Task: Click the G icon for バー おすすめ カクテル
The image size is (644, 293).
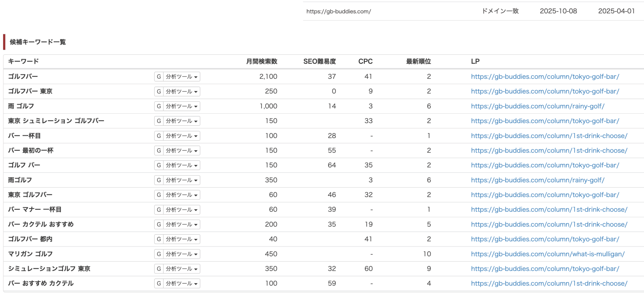Action: (x=159, y=283)
